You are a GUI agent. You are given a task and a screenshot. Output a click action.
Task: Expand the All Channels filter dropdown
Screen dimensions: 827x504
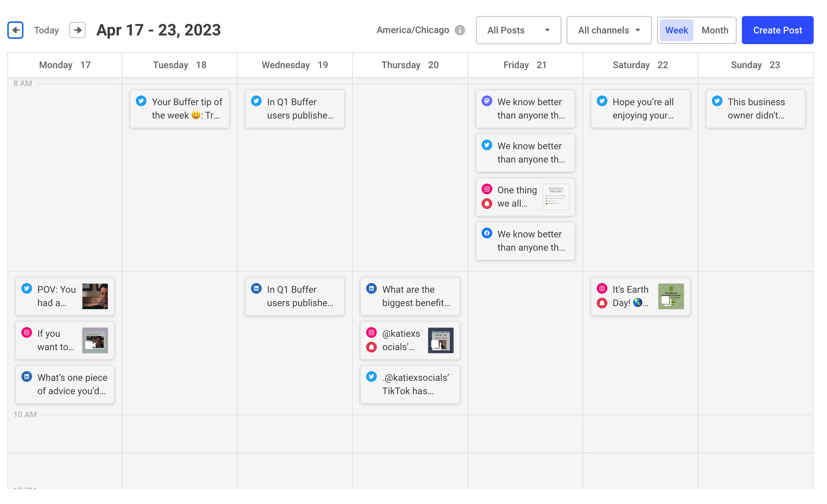coord(608,30)
